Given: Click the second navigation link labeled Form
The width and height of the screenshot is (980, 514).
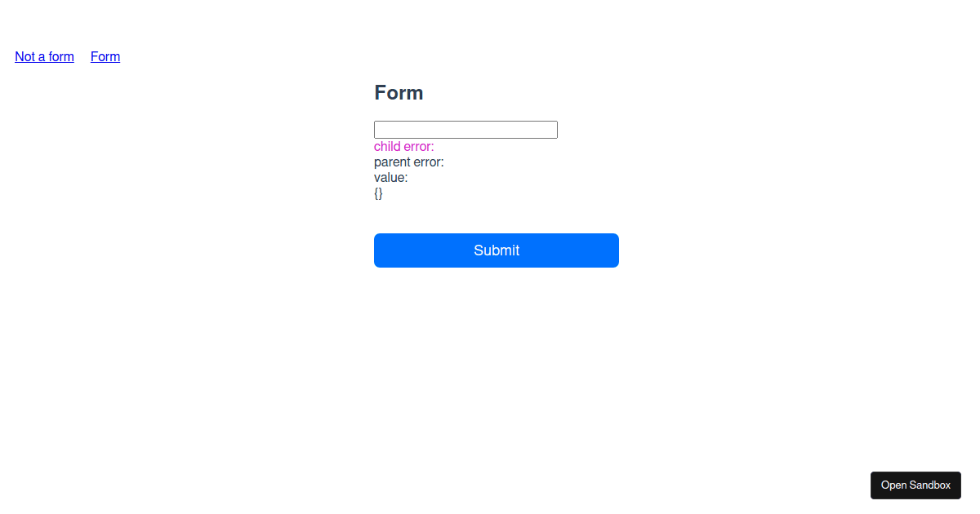Looking at the screenshot, I should coord(105,56).
